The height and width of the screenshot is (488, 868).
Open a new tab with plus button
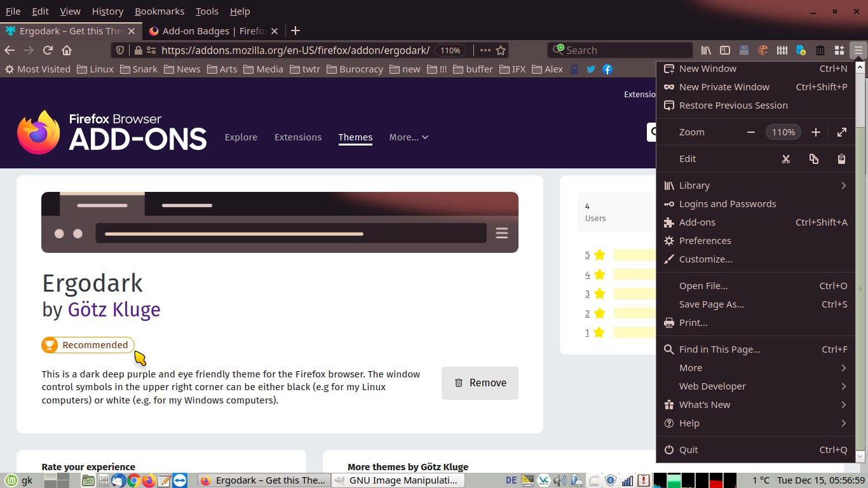click(295, 30)
